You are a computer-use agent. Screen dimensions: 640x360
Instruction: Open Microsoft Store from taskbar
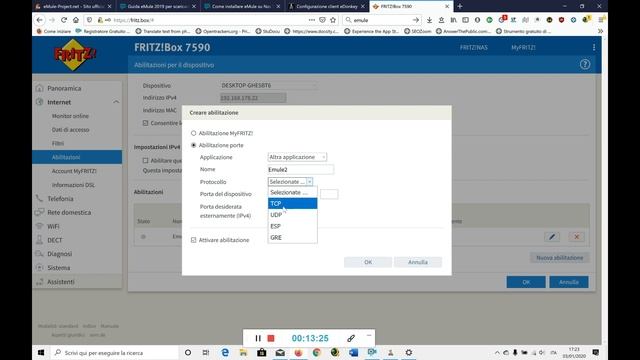point(262,352)
